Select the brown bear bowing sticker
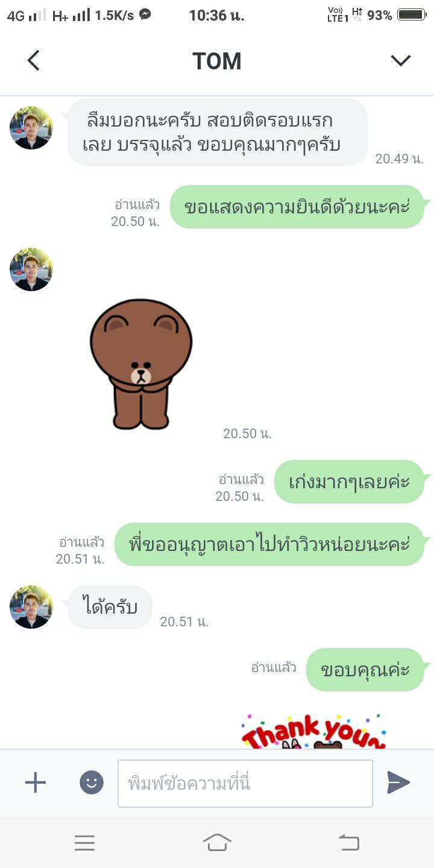This screenshot has width=434, height=868. (140, 365)
